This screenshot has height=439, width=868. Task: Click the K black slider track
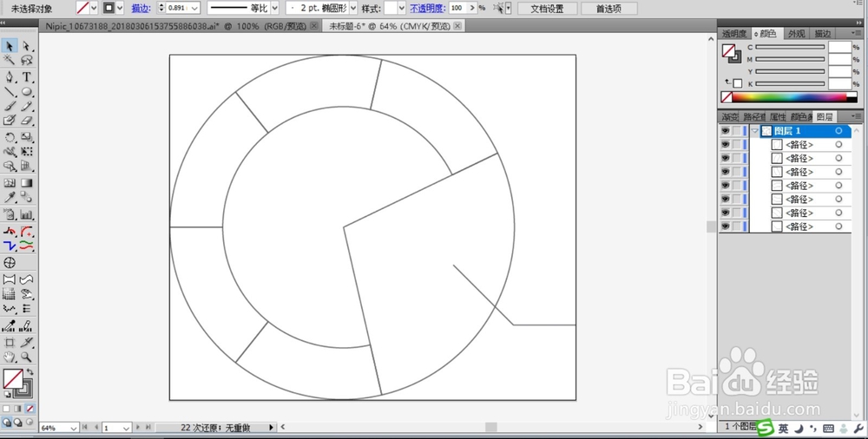(x=790, y=83)
